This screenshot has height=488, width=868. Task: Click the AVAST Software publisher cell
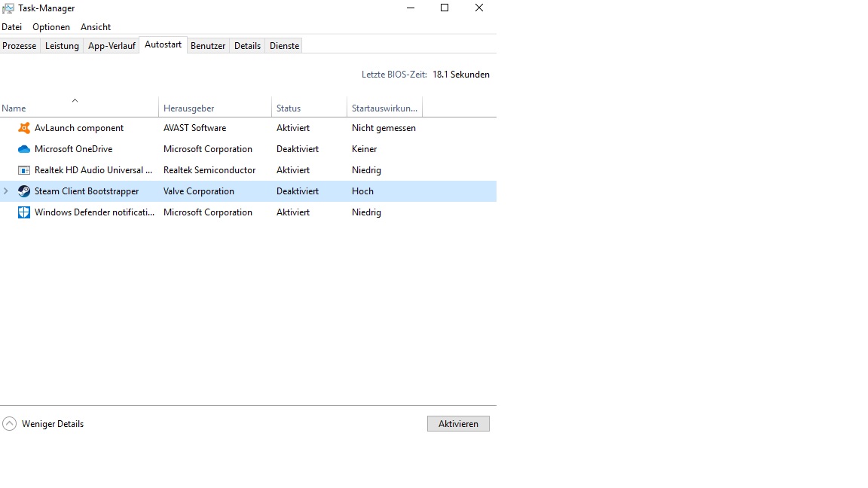tap(195, 128)
